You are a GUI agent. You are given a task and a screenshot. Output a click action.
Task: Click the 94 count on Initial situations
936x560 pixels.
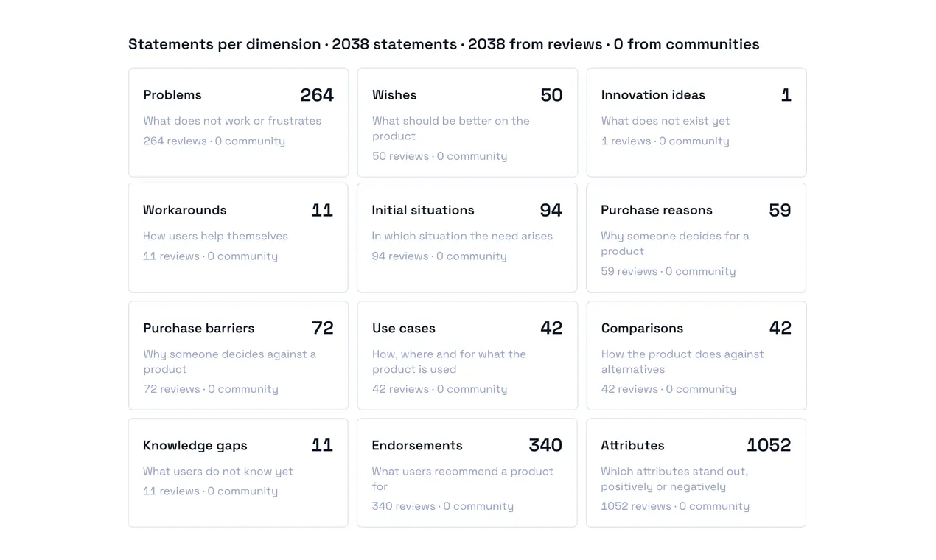(551, 210)
